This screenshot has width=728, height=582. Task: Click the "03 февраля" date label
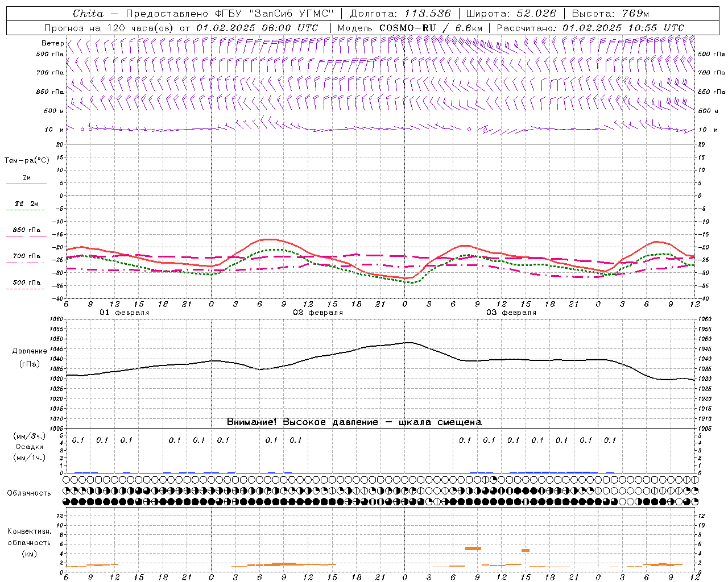511,313
